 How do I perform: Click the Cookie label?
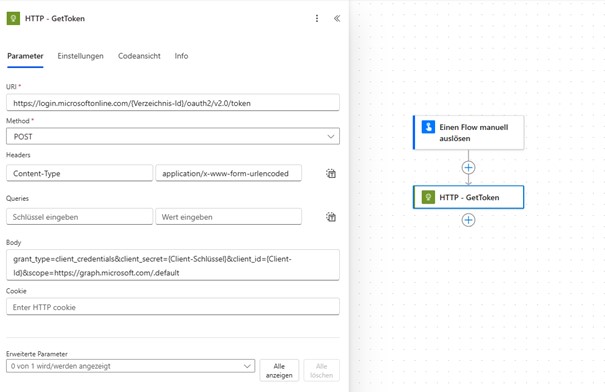pos(16,291)
